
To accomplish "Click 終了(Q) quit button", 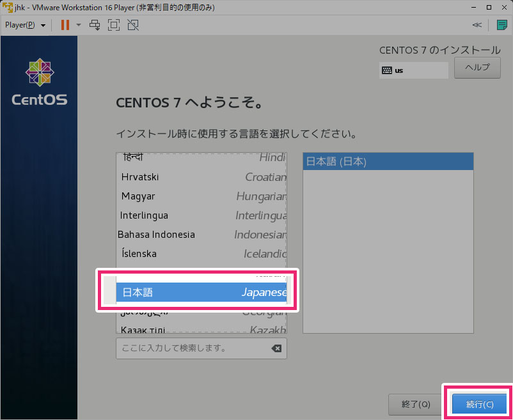I will tap(416, 404).
